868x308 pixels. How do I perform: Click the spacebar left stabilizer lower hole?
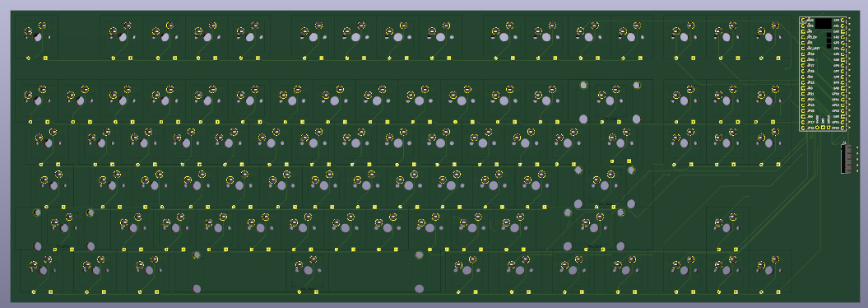197,288
